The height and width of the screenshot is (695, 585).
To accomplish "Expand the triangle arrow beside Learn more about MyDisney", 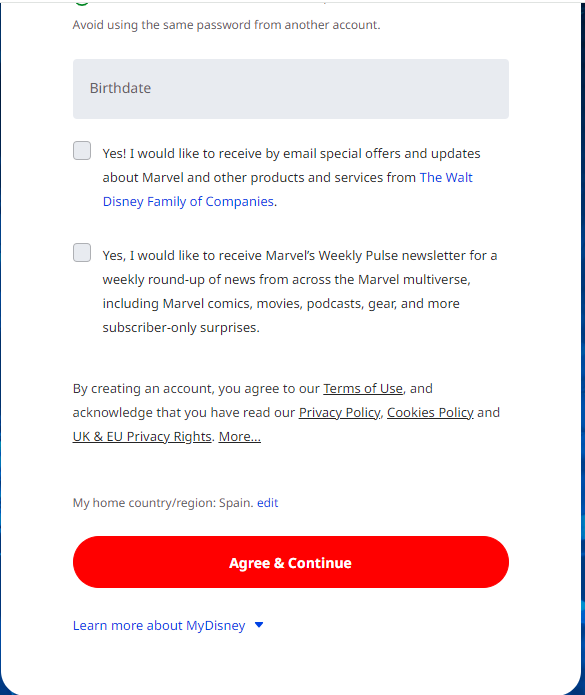I will click(259, 625).
